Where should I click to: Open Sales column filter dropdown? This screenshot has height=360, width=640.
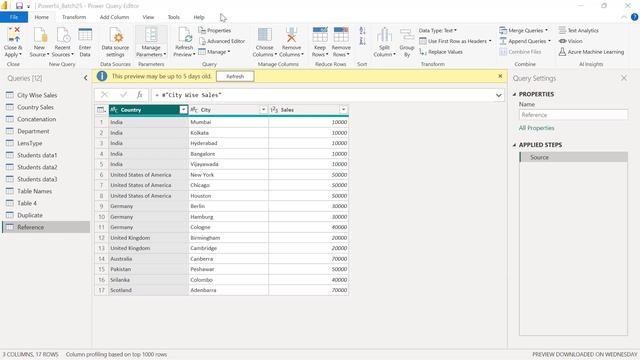tap(343, 110)
